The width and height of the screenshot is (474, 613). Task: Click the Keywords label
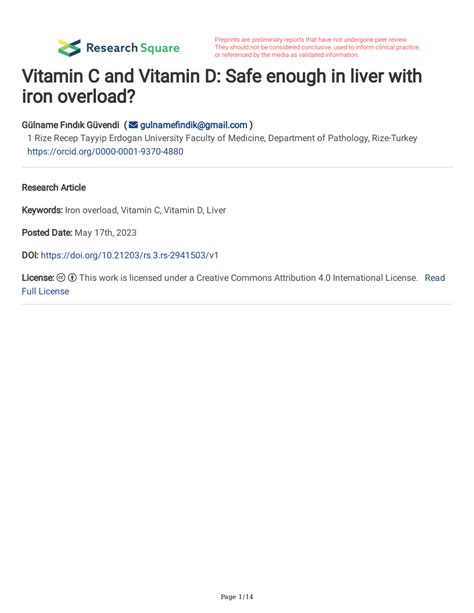point(42,210)
